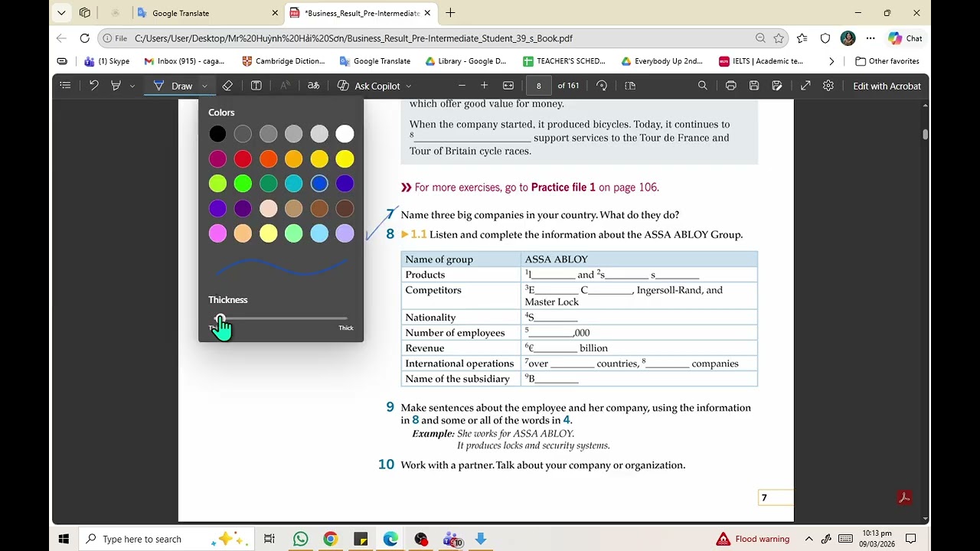Choose the red ink swatch
The height and width of the screenshot is (551, 980).
[243, 158]
